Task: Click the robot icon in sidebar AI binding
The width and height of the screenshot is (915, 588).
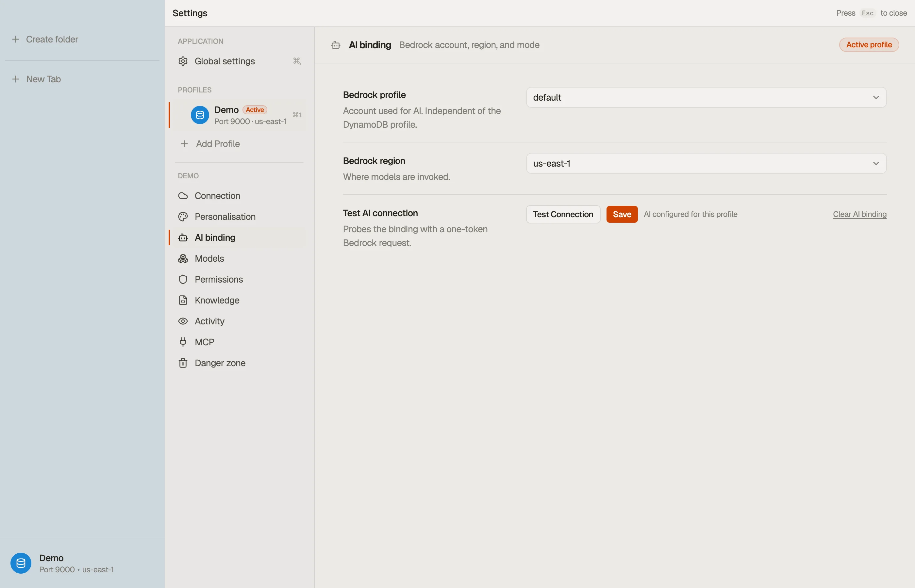Action: pyautogui.click(x=183, y=237)
